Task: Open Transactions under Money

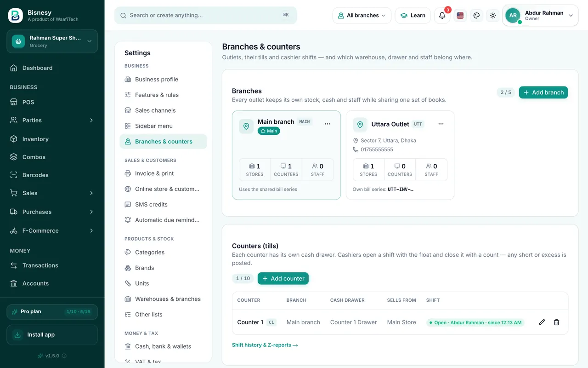Action: click(x=52, y=265)
